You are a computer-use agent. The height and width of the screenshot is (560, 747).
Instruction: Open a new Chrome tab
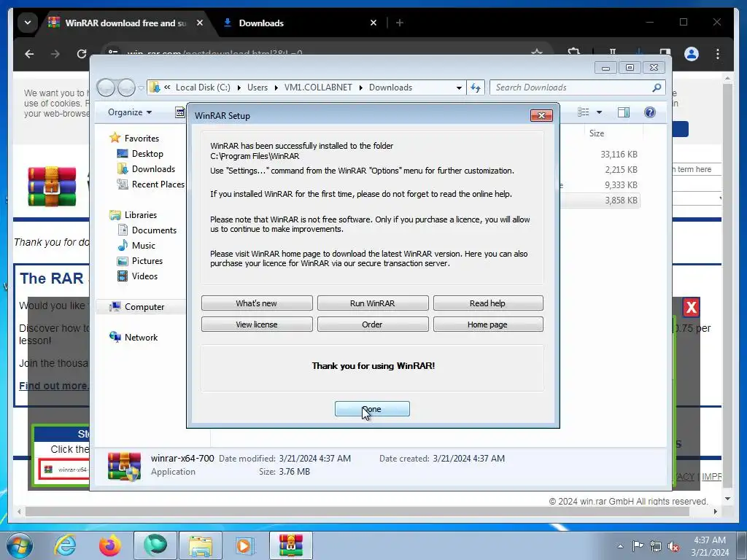400,23
